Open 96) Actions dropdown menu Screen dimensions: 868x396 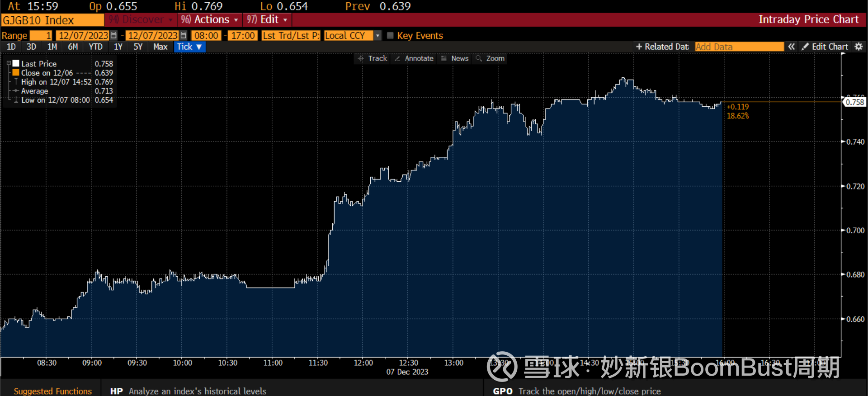click(209, 19)
